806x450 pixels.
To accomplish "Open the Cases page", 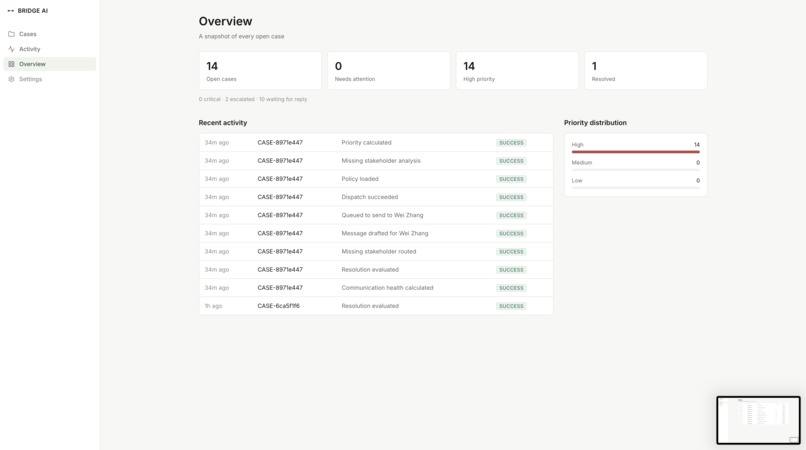I will [50, 34].
